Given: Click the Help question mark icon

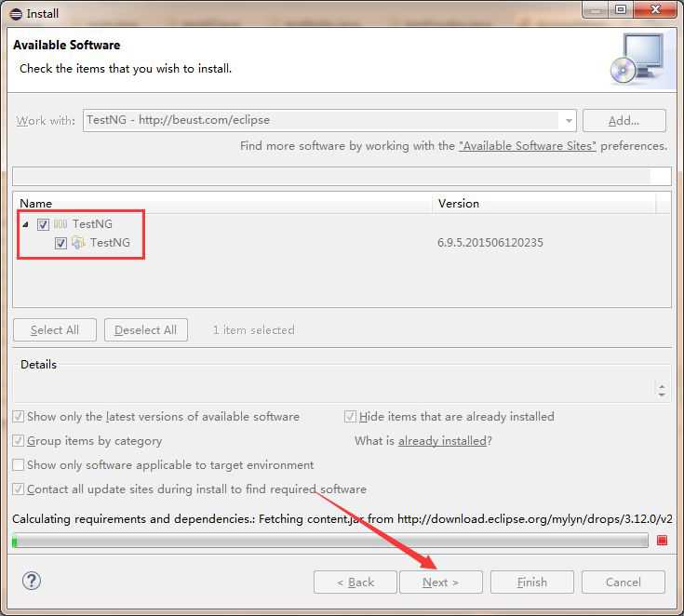Looking at the screenshot, I should pyautogui.click(x=32, y=581).
